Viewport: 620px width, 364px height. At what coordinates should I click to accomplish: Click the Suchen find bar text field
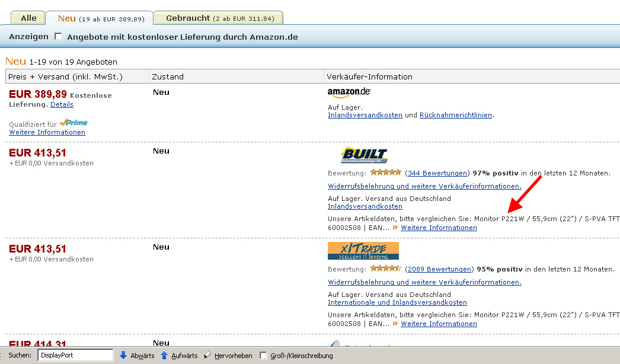pyautogui.click(x=75, y=355)
